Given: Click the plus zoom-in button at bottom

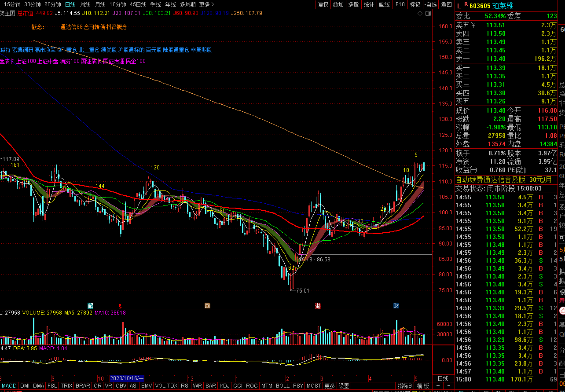Looking at the screenshot, I should tap(438, 386).
